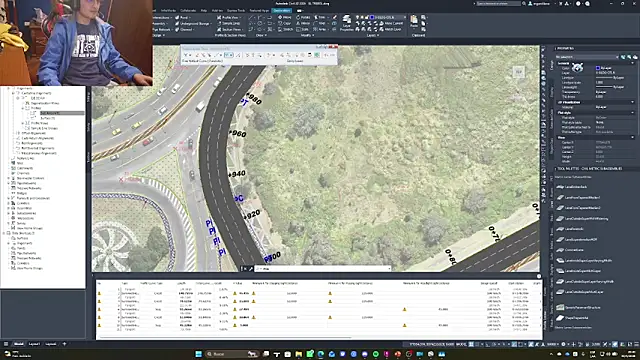Select ShapeTrapezoidal subassembly in tool palette

(573, 318)
